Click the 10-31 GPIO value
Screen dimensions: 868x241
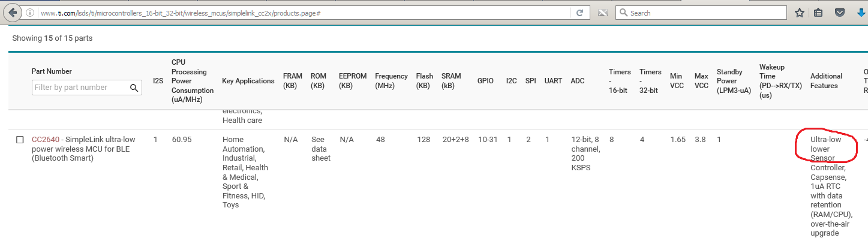[488, 140]
